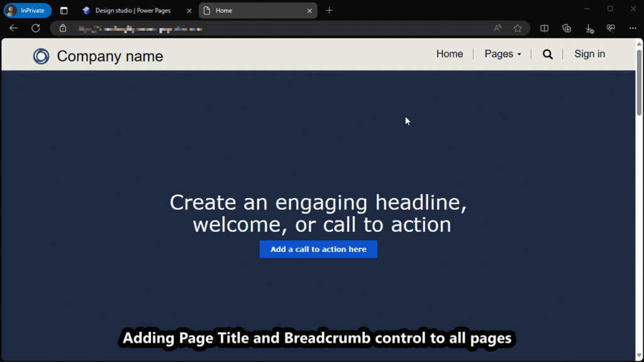This screenshot has width=644, height=362.
Task: Click the site lock icon in address bar
Action: (62, 28)
